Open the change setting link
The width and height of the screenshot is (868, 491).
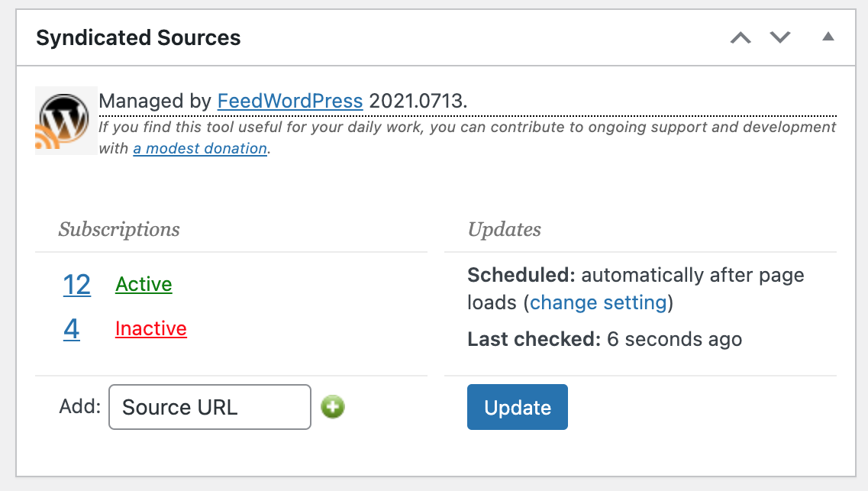(x=599, y=302)
